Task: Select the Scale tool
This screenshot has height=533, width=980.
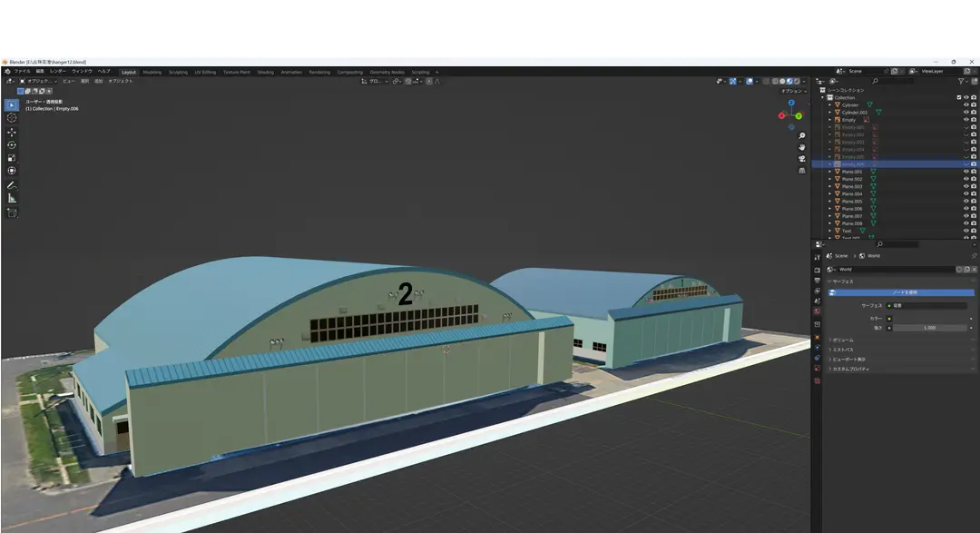Action: [12, 158]
